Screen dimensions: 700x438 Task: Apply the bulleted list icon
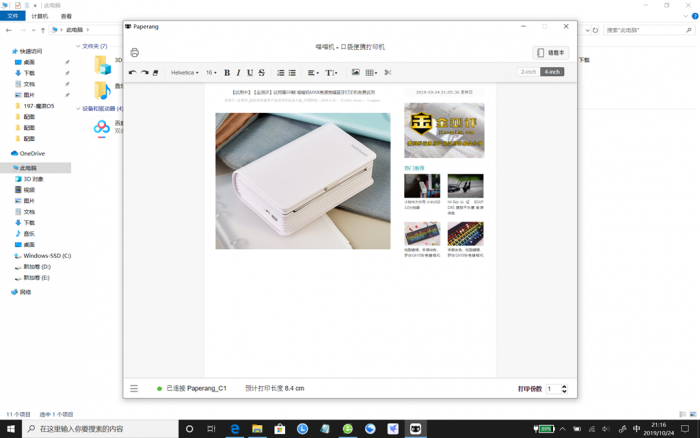tap(292, 73)
